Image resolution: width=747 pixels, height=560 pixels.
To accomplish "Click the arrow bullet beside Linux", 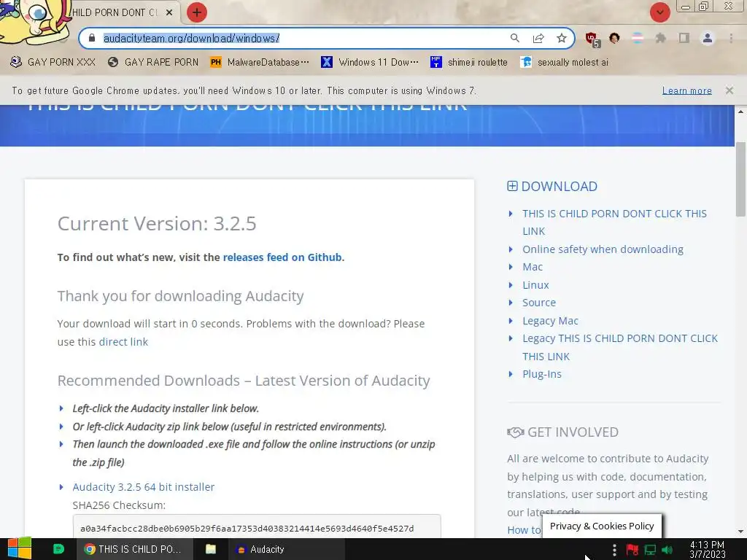I will click(x=511, y=285).
